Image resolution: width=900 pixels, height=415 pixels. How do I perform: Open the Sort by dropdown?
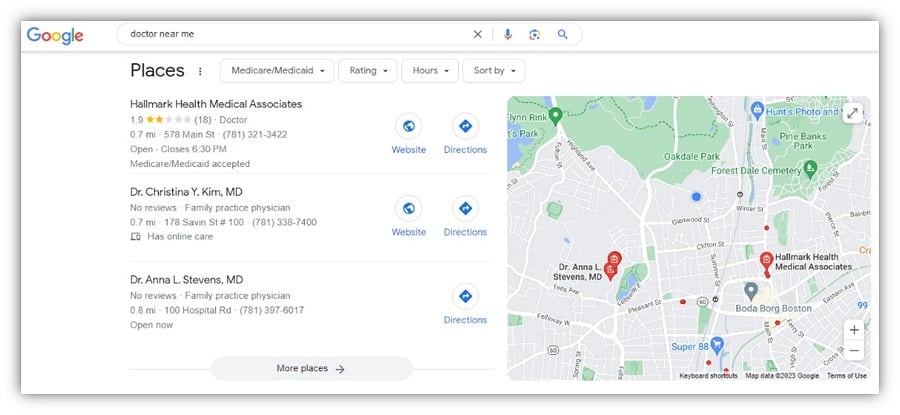point(494,71)
